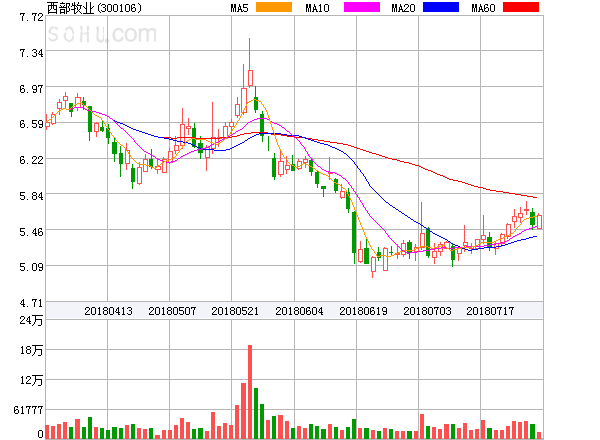Click the MA5 legend label
600x440 pixels.
tap(240, 8)
